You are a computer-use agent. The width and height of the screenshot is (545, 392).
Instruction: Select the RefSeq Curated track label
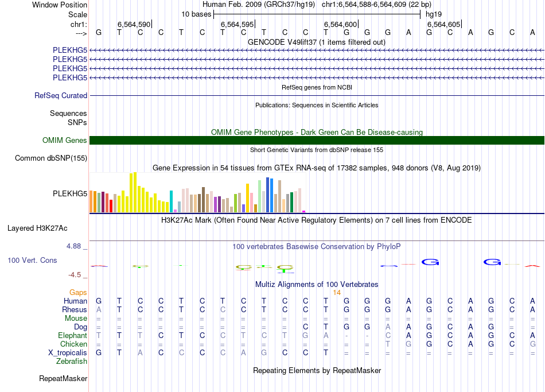(x=61, y=96)
